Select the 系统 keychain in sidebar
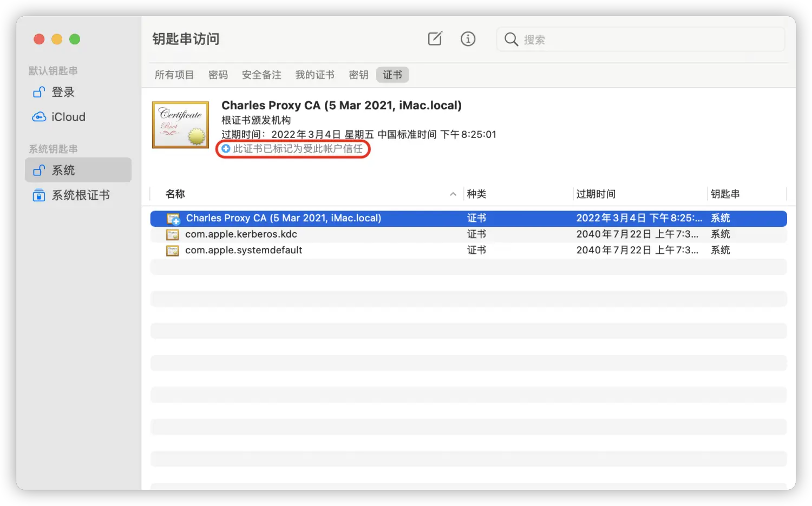Image resolution: width=812 pixels, height=506 pixels. 78,170
